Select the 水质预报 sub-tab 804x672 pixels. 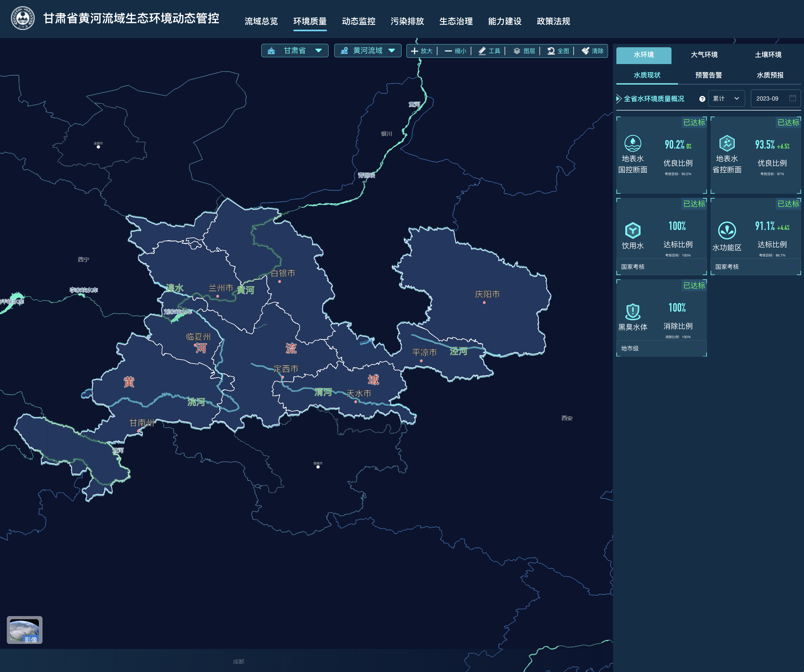tap(770, 75)
